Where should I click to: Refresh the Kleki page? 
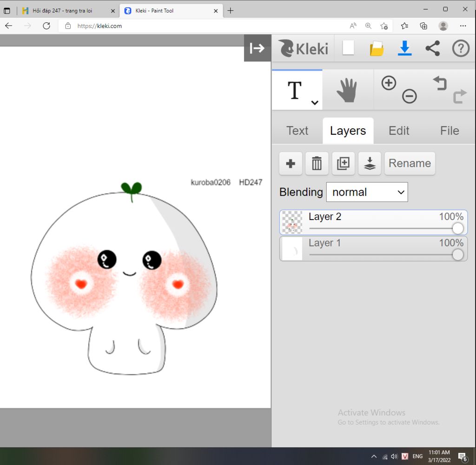[46, 26]
